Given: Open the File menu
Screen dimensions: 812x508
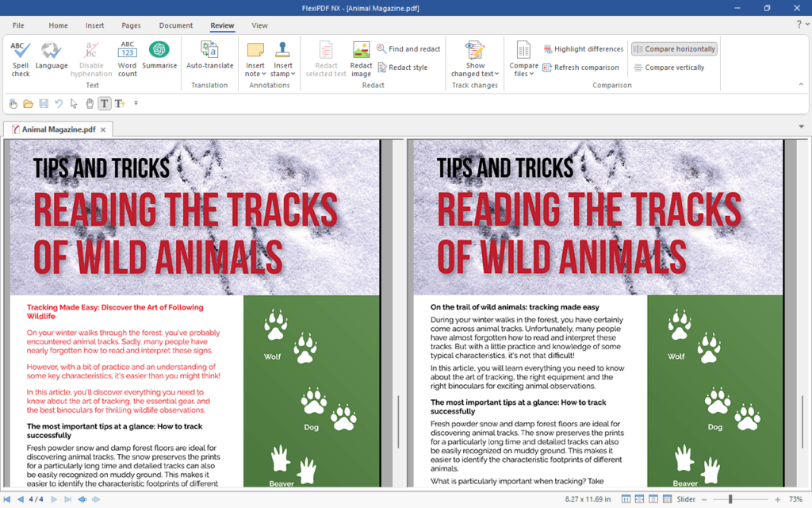Looking at the screenshot, I should pos(18,25).
